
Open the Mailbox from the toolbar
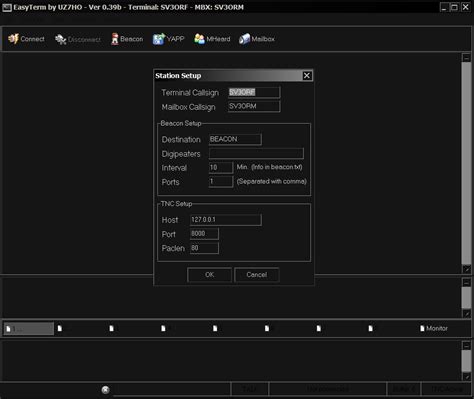click(257, 39)
